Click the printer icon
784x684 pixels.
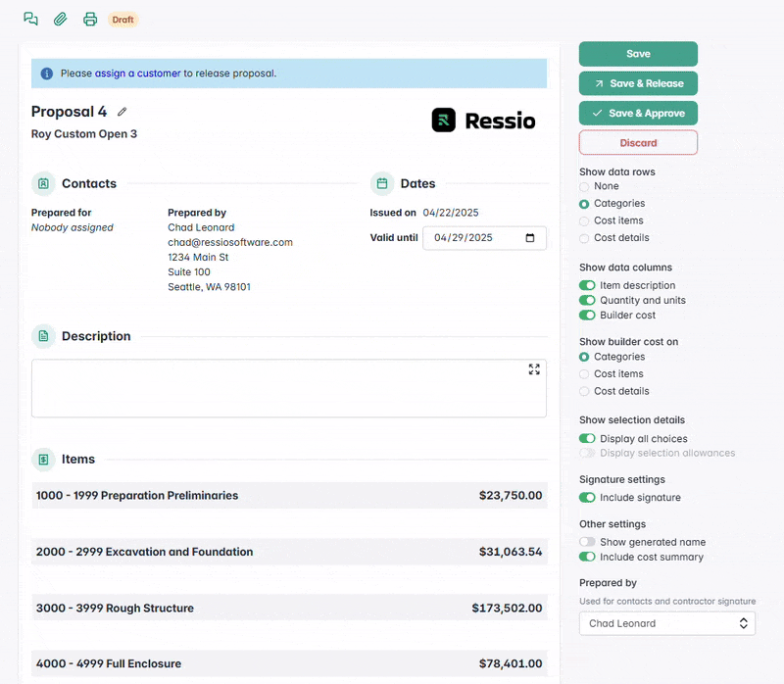click(x=90, y=19)
